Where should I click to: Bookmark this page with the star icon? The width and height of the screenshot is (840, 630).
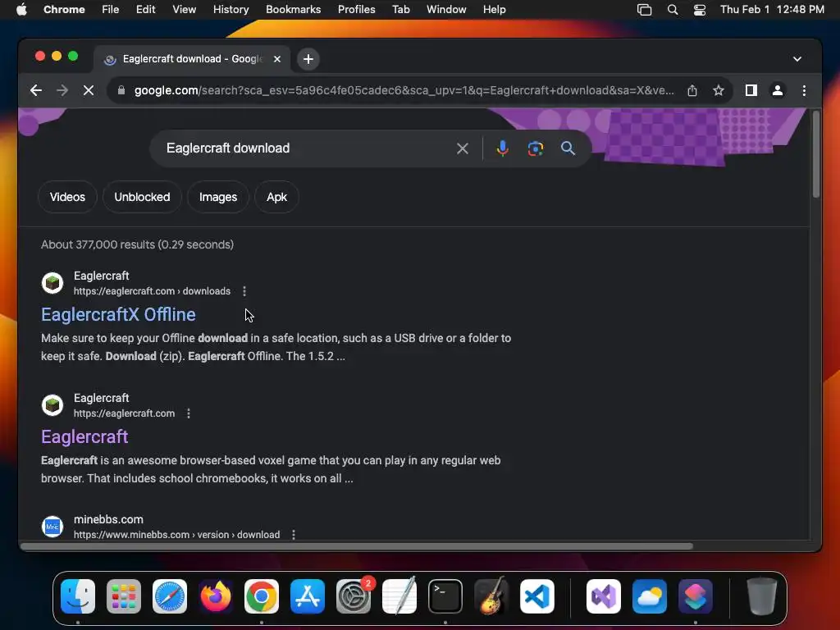719,90
